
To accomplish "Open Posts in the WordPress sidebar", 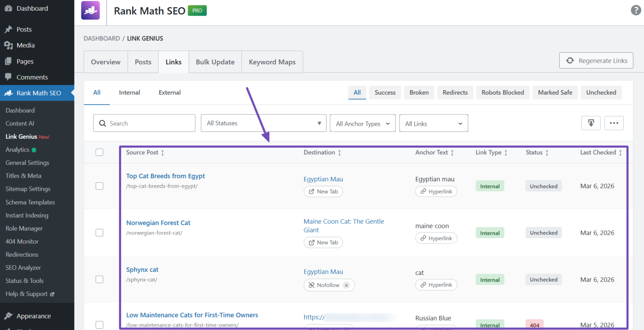I will pos(24,29).
